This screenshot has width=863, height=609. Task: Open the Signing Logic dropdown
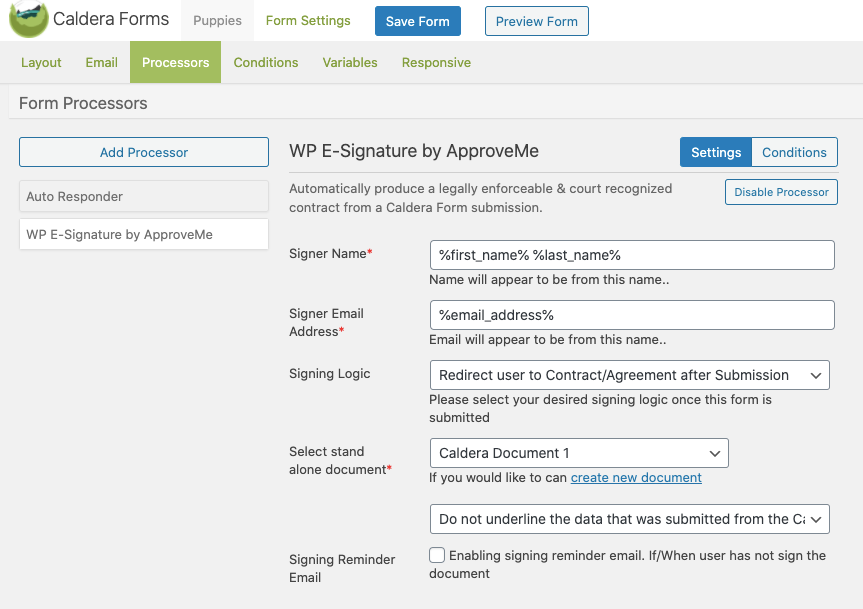coord(629,375)
